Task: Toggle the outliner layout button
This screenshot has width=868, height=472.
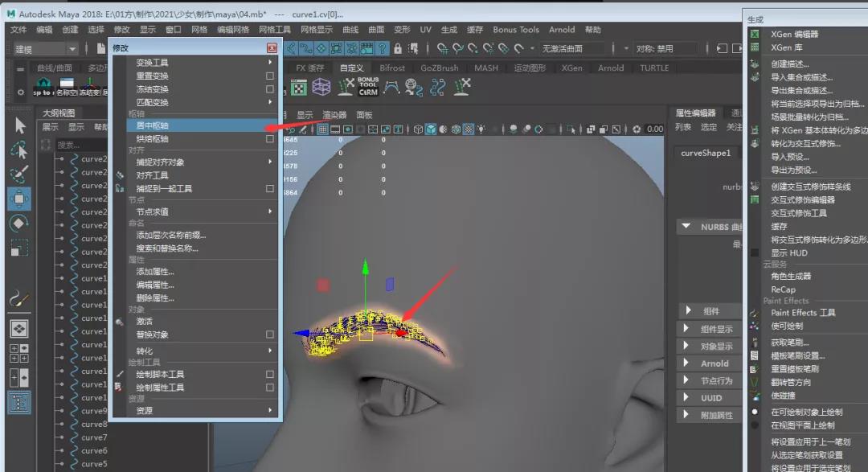Action: (20, 402)
